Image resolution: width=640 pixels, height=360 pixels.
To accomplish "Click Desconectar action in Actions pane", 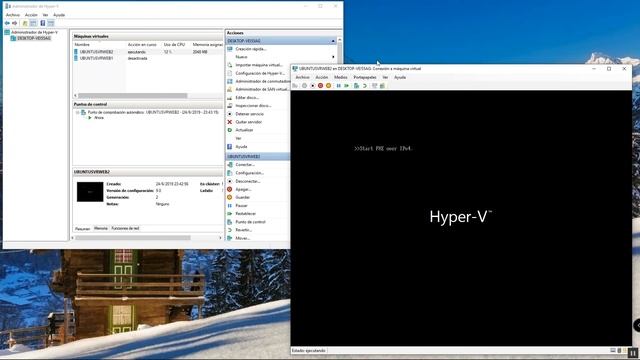I will coord(248,181).
